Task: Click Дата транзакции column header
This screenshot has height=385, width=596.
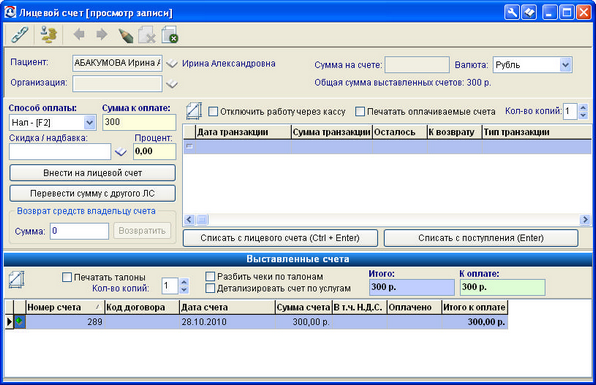Action: click(243, 132)
